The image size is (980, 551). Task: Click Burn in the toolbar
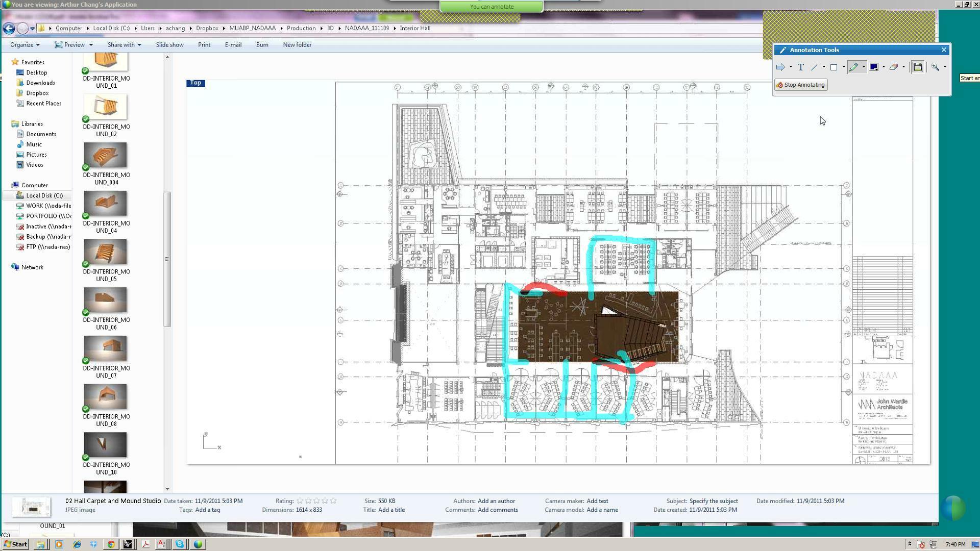coord(262,45)
